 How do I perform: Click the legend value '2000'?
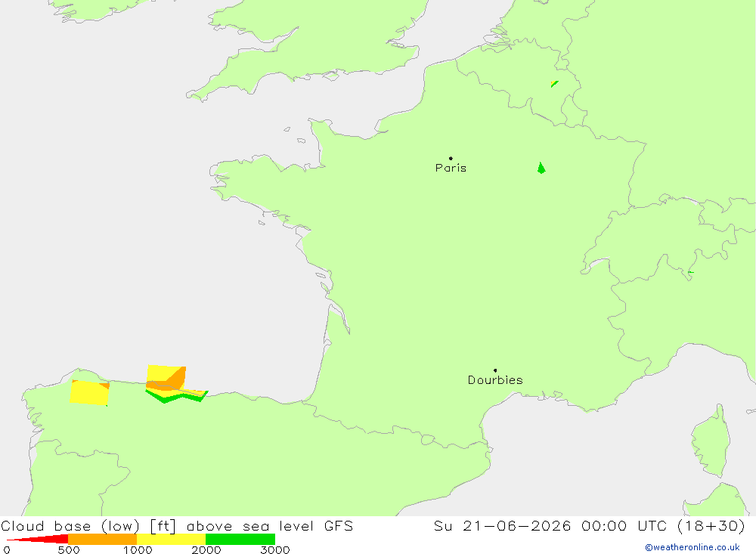(x=206, y=549)
